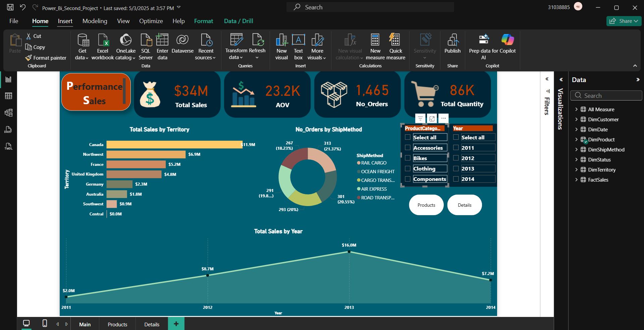
Task: Open the TMDL view
Action: (9, 146)
